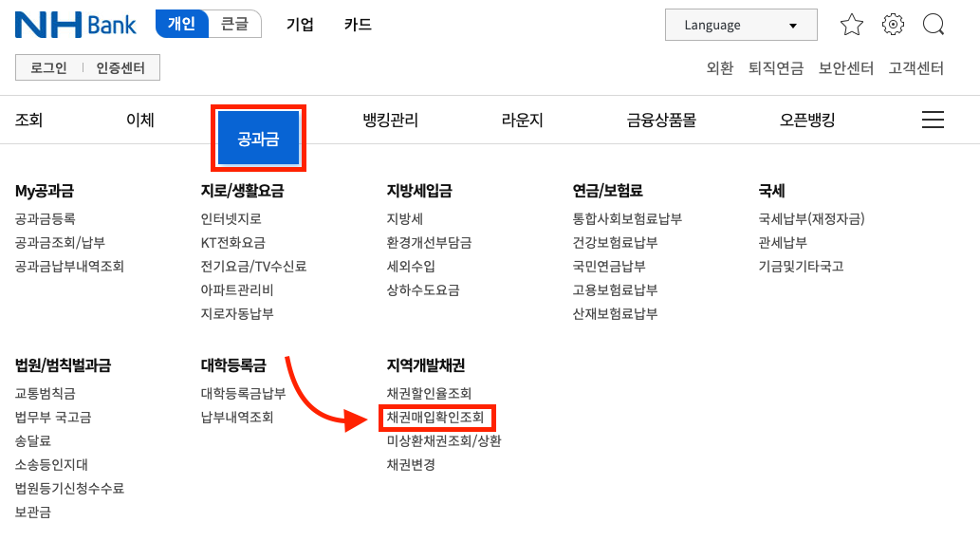Image resolution: width=980 pixels, height=541 pixels.
Task: Open 대학등록금납부
Action: point(243,393)
